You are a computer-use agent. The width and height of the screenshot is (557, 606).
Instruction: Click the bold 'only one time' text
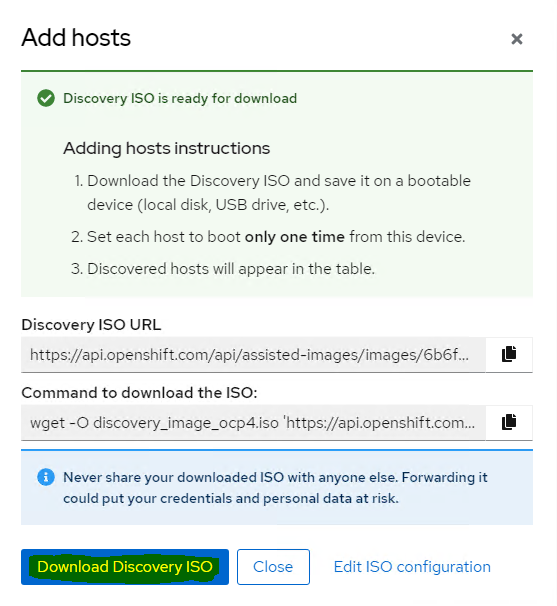point(295,237)
